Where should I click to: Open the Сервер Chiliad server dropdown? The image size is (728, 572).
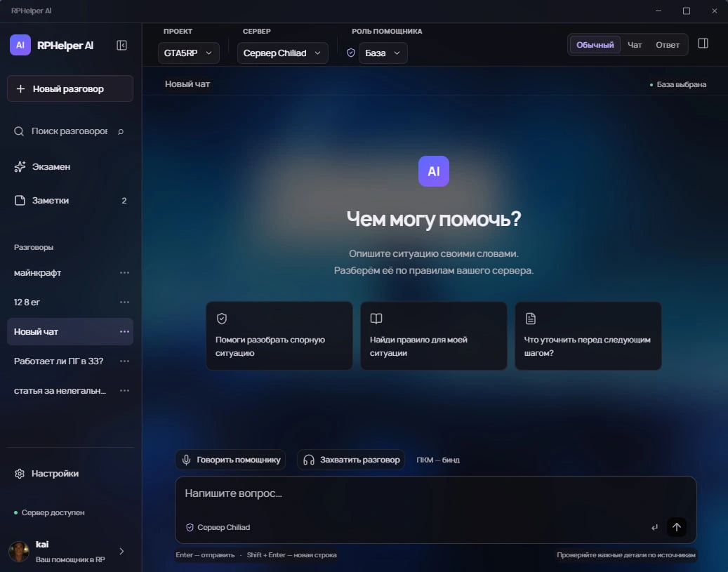[282, 53]
